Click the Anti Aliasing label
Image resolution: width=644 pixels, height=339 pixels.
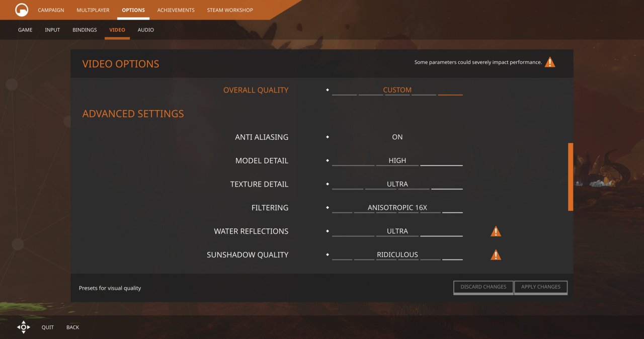click(x=262, y=137)
